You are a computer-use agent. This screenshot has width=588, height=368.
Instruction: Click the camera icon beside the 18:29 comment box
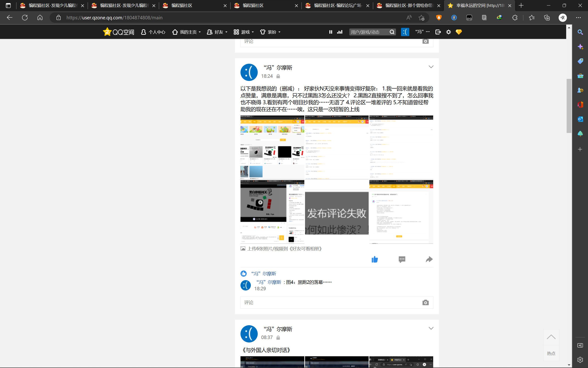(425, 302)
